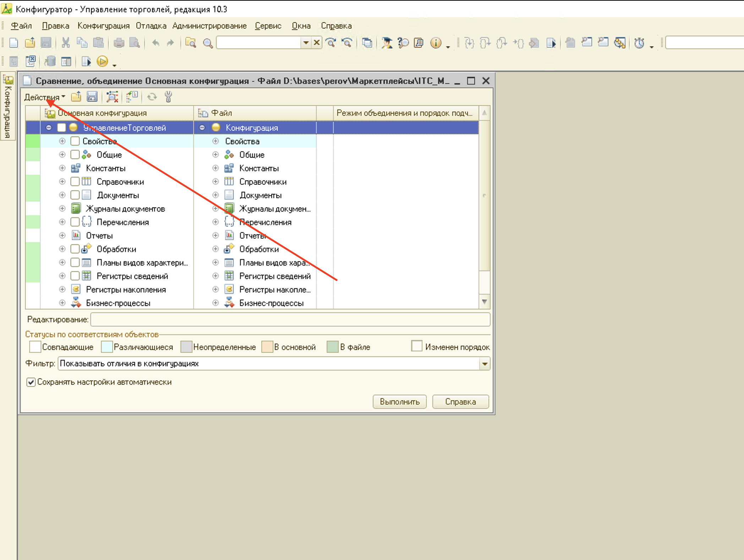Click the comparison report icon beside the wrench
This screenshot has width=744, height=560.
[x=132, y=97]
